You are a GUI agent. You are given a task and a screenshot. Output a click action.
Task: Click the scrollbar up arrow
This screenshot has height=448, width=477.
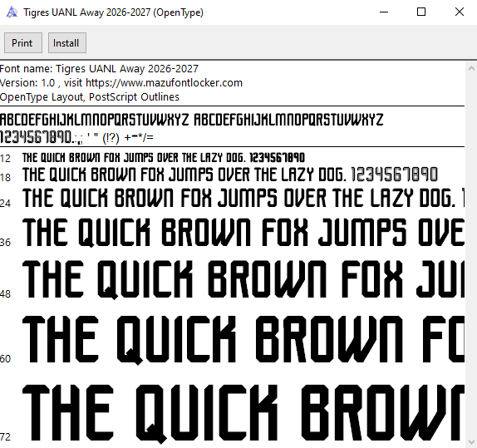pyautogui.click(x=471, y=68)
